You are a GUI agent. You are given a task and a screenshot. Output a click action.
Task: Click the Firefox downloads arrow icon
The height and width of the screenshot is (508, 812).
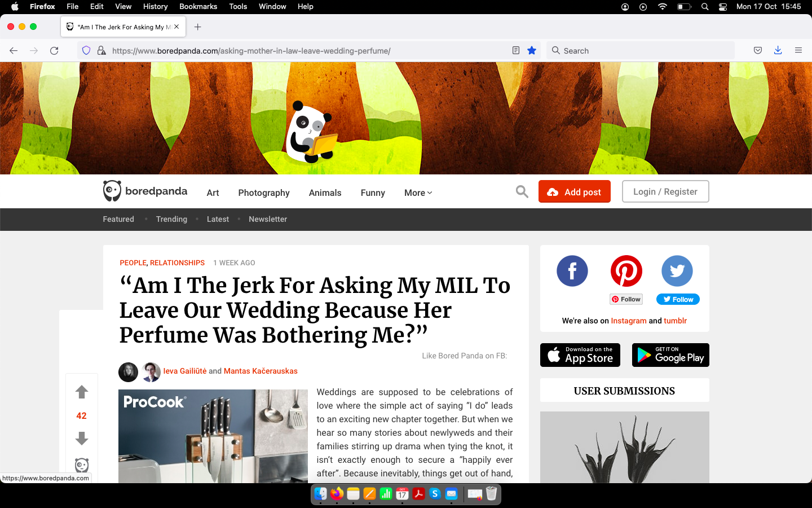click(778, 50)
